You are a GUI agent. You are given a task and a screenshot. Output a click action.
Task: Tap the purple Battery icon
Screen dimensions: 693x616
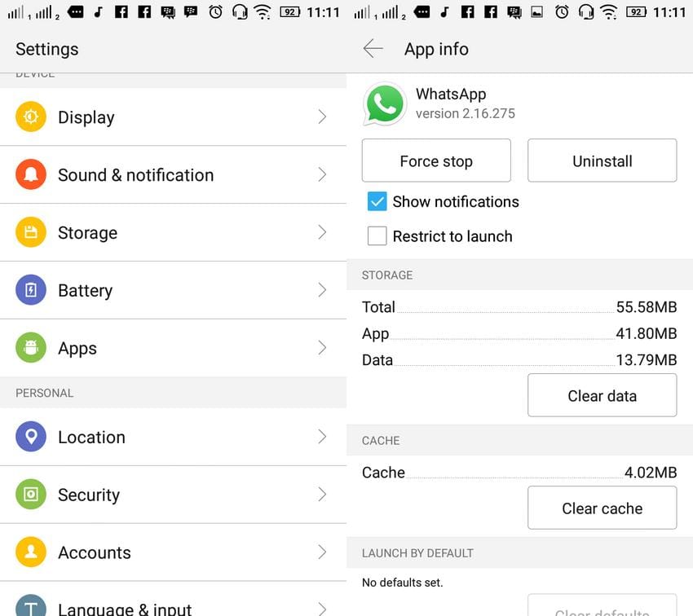click(31, 291)
